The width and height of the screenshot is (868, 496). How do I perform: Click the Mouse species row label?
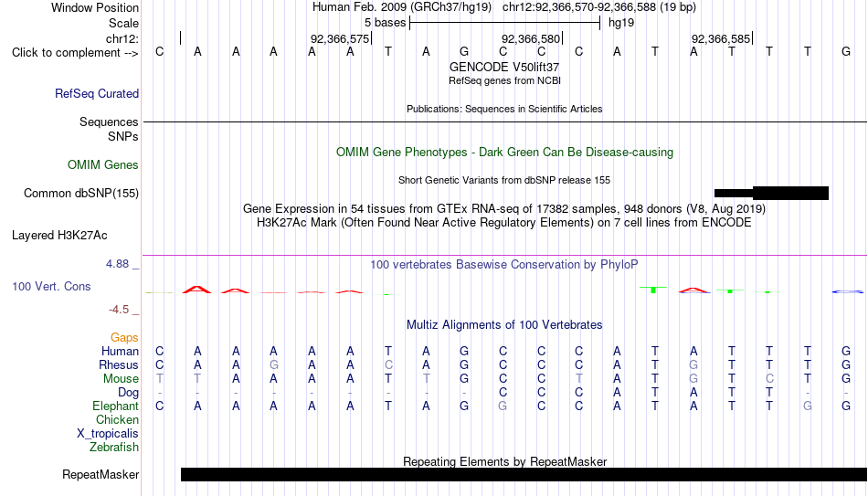click(121, 379)
